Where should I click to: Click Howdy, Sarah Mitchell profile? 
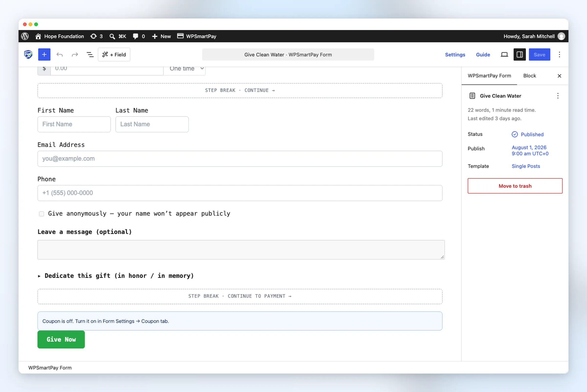click(x=534, y=36)
